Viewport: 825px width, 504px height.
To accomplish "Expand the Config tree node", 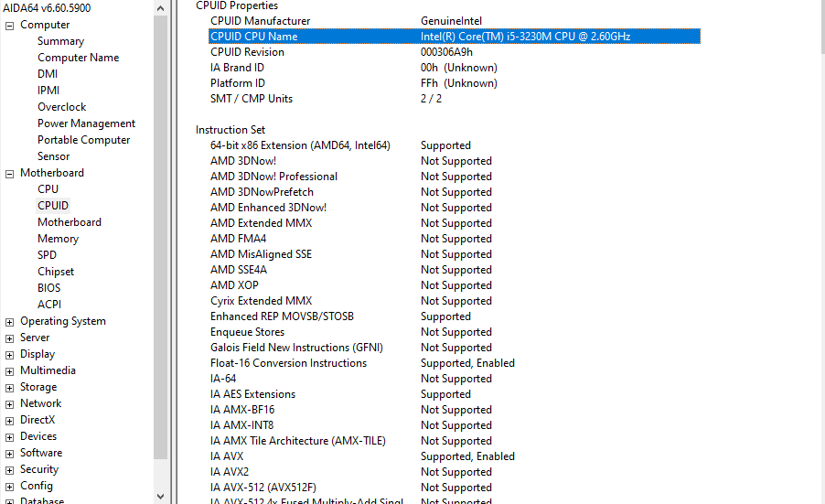I will point(9,488).
